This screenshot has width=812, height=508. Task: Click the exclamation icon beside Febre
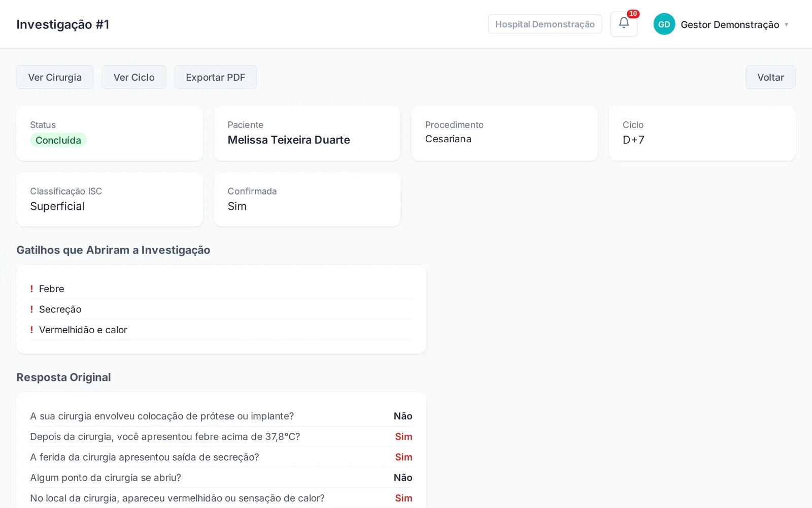31,289
